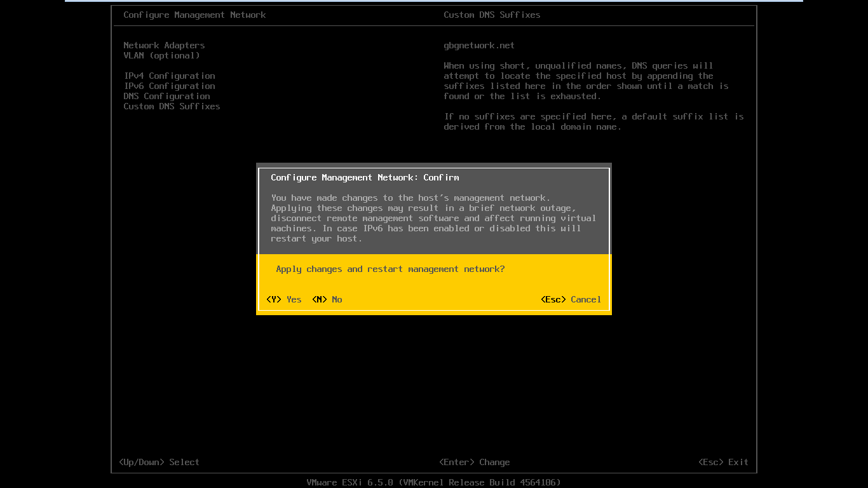Select VLAN (optional) menu entry
The width and height of the screenshot is (868, 488).
[161, 55]
